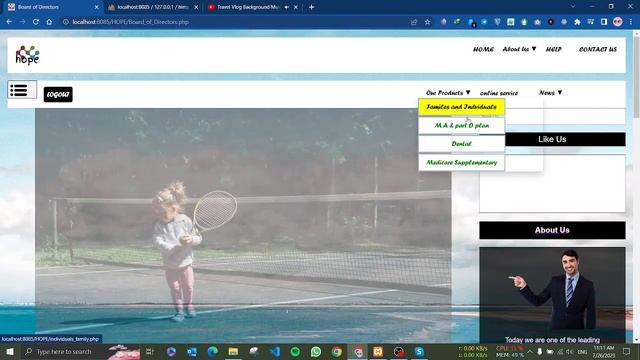The image size is (640, 360).
Task: Open Outlook from the taskbar
Action: [x=192, y=351]
